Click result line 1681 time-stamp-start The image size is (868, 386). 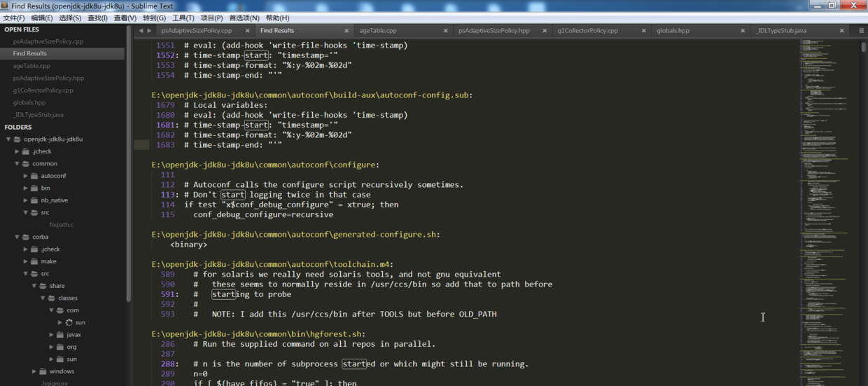[x=261, y=125]
